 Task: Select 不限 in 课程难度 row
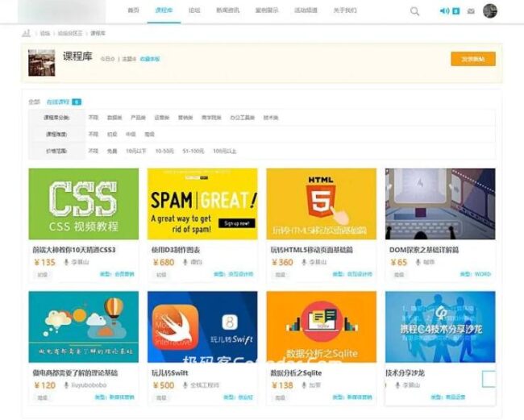pos(94,135)
